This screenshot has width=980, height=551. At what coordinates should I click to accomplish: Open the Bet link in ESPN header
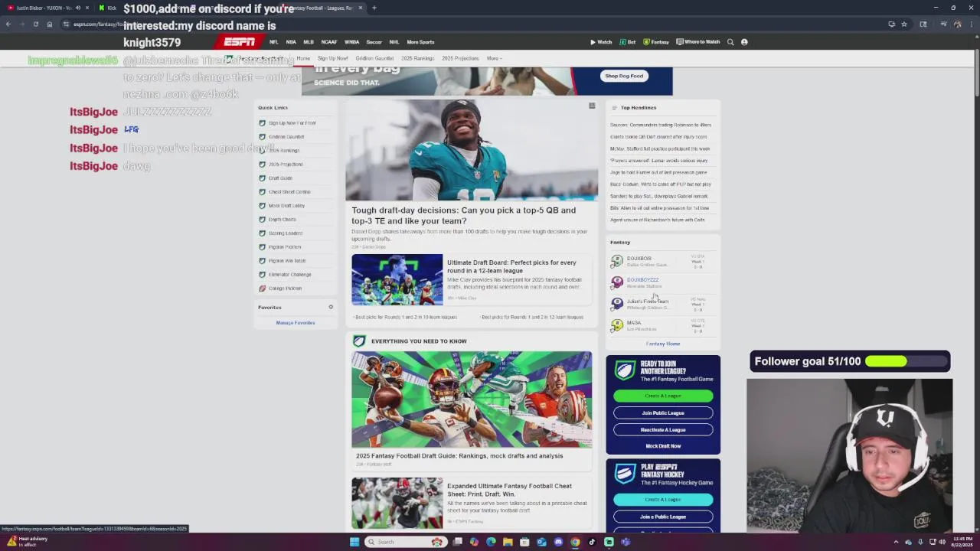coord(629,42)
